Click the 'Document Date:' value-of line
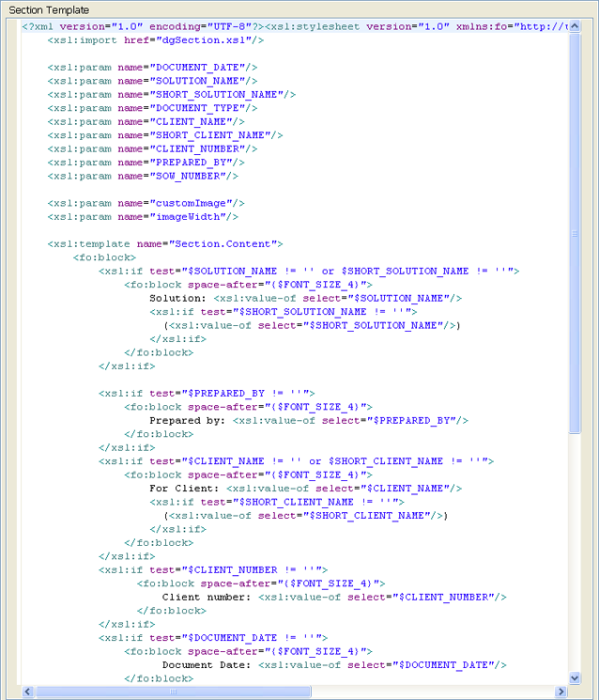The image size is (599, 700). [334, 665]
